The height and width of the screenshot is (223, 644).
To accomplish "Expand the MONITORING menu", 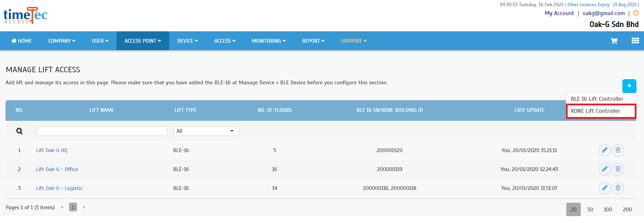I will [269, 41].
